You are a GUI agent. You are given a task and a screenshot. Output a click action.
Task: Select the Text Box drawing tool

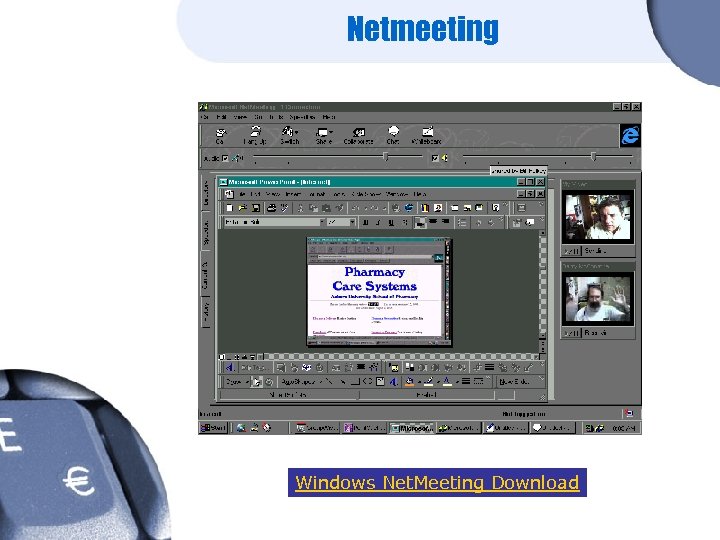[x=381, y=382]
